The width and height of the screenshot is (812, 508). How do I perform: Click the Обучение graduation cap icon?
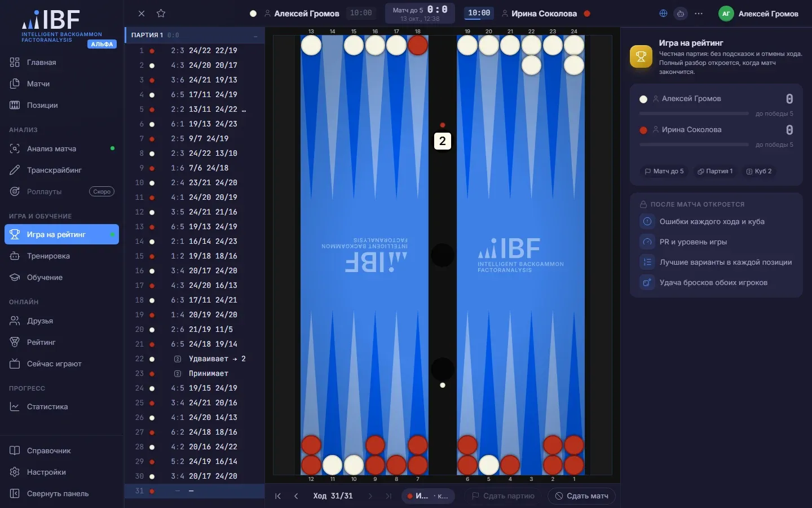click(15, 277)
